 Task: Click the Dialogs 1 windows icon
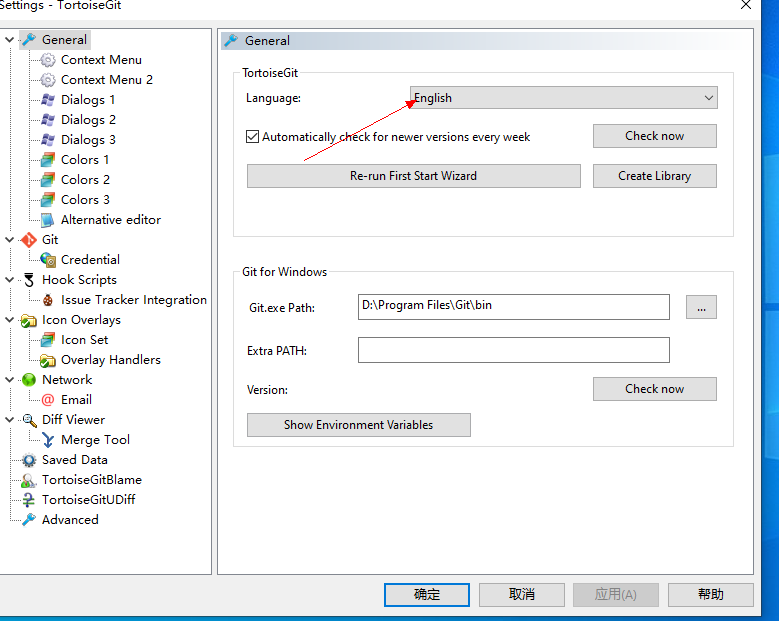[48, 100]
